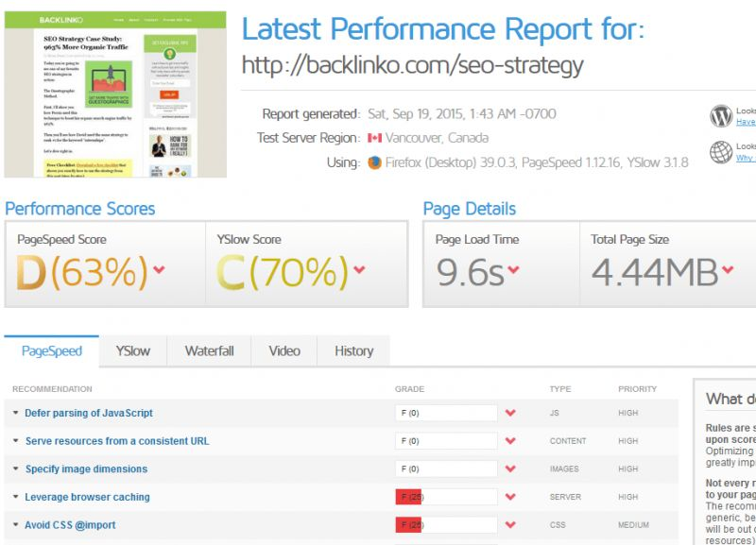
Task: Open the History tab
Action: [x=353, y=351]
